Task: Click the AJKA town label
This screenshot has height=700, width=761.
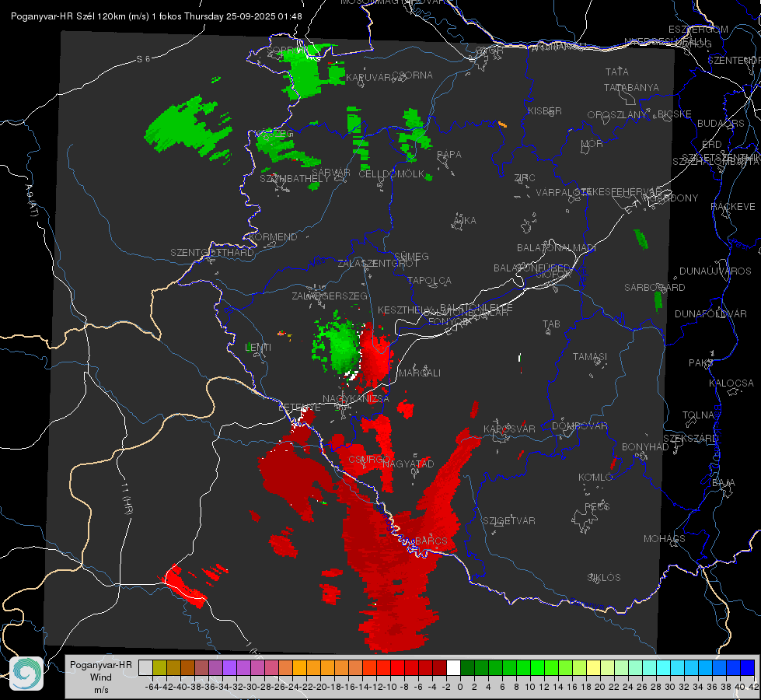Action: 465,220
